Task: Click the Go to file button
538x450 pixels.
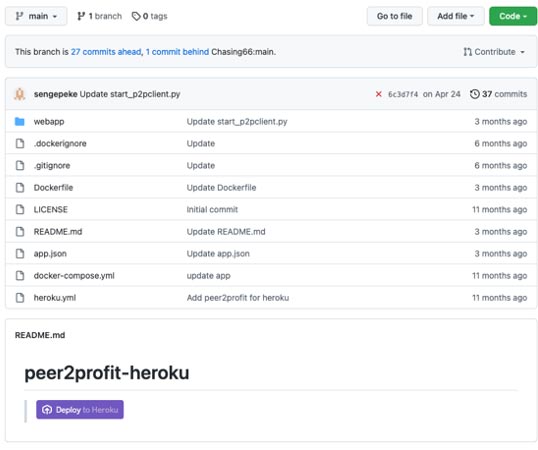Action: pos(395,16)
